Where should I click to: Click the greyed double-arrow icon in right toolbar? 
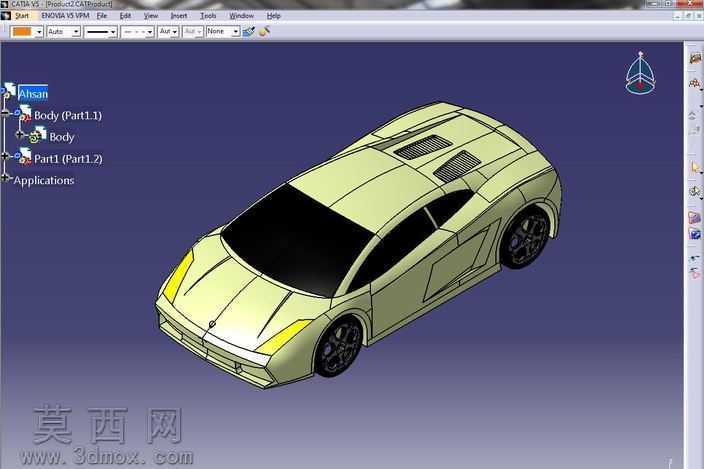click(x=693, y=116)
